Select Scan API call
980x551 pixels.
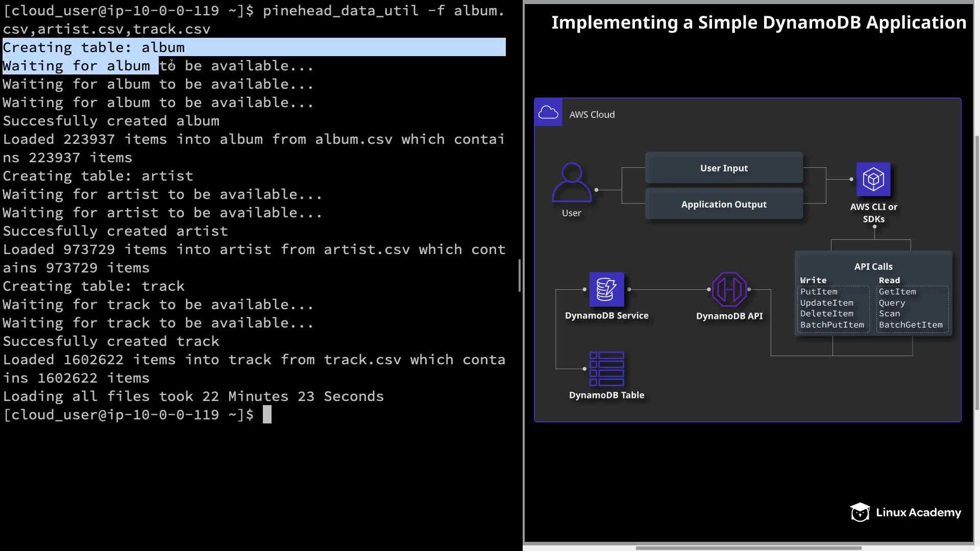click(889, 314)
